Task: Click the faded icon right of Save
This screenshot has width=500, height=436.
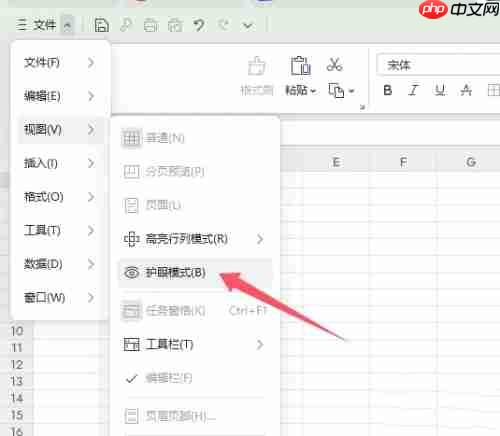Action: point(126,25)
